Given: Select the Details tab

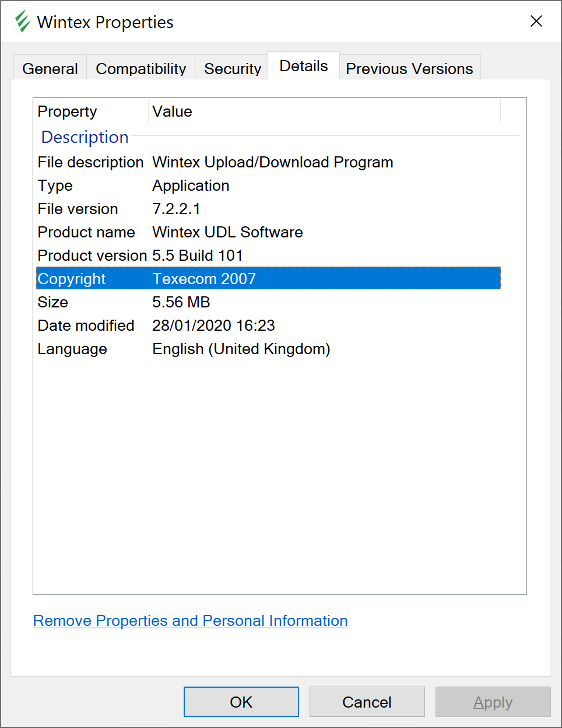Looking at the screenshot, I should click(x=303, y=66).
